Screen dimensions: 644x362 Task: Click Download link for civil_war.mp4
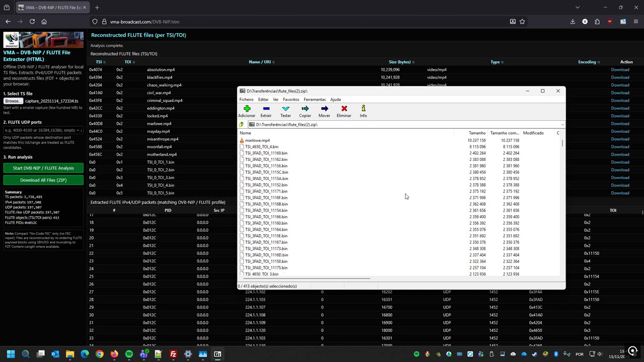click(x=620, y=93)
